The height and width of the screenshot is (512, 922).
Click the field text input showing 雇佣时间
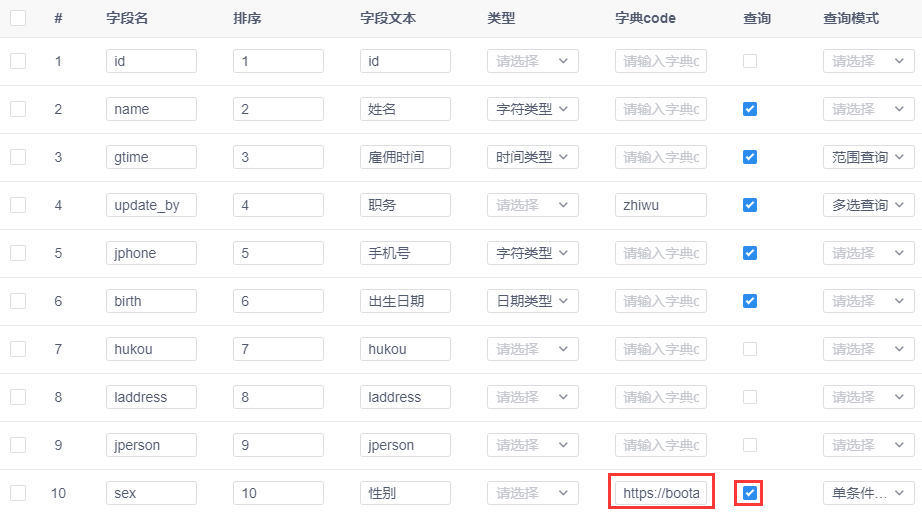coord(405,157)
